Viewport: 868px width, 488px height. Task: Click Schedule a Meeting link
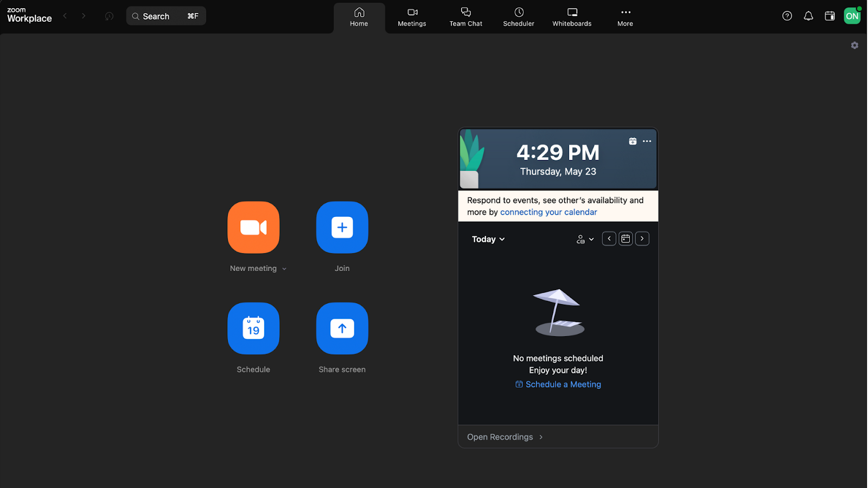pos(563,384)
